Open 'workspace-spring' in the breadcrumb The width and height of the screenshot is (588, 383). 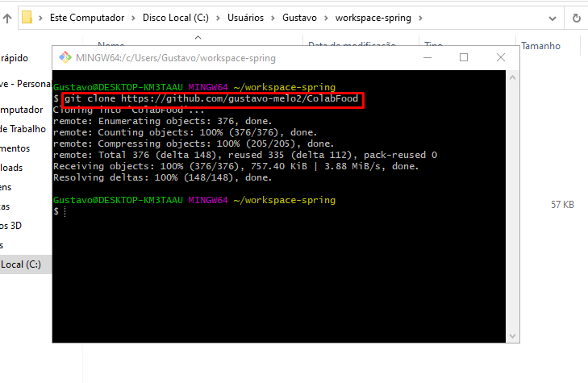pyautogui.click(x=373, y=18)
